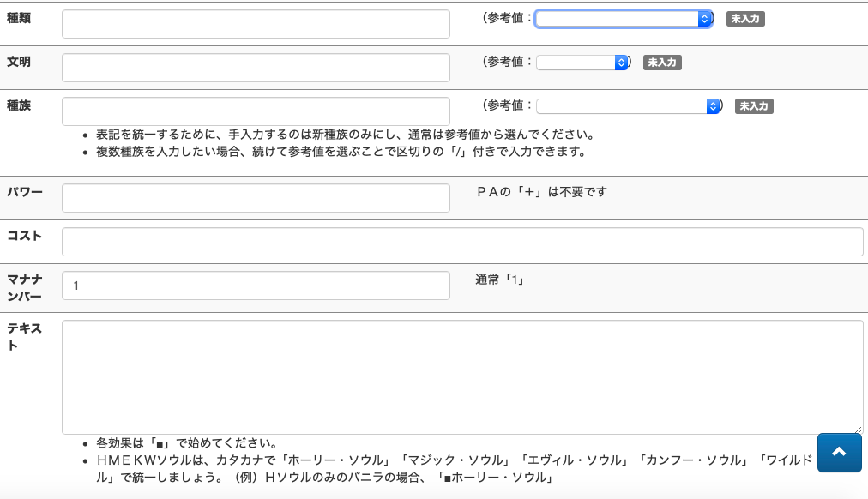Screen dimensions: 868x499
Task: Open the 種類 参考値 dropdown
Action: [x=624, y=19]
